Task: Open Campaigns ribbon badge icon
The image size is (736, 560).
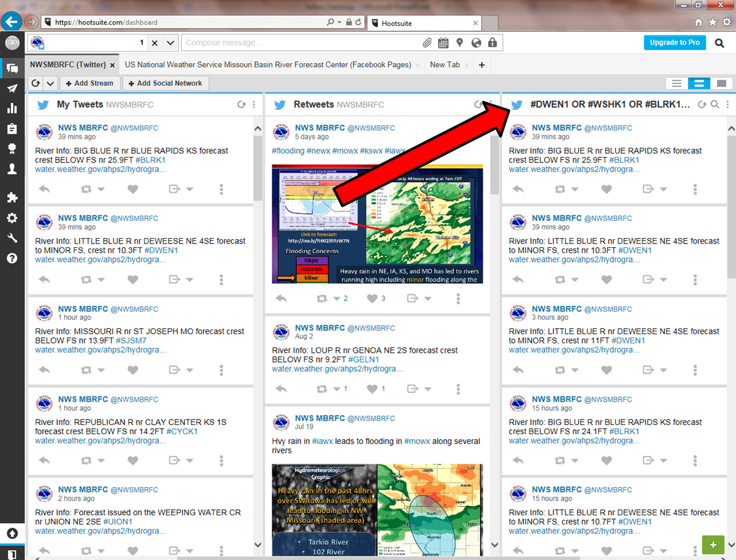Action: 12,149
